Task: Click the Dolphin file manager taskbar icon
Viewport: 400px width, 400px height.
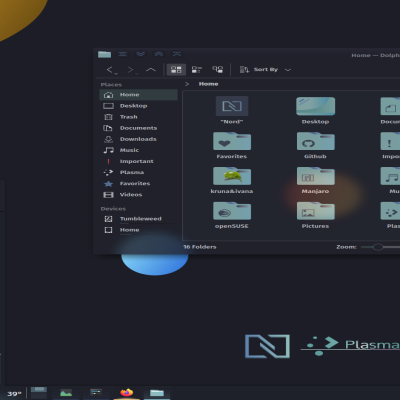Action: (157, 393)
